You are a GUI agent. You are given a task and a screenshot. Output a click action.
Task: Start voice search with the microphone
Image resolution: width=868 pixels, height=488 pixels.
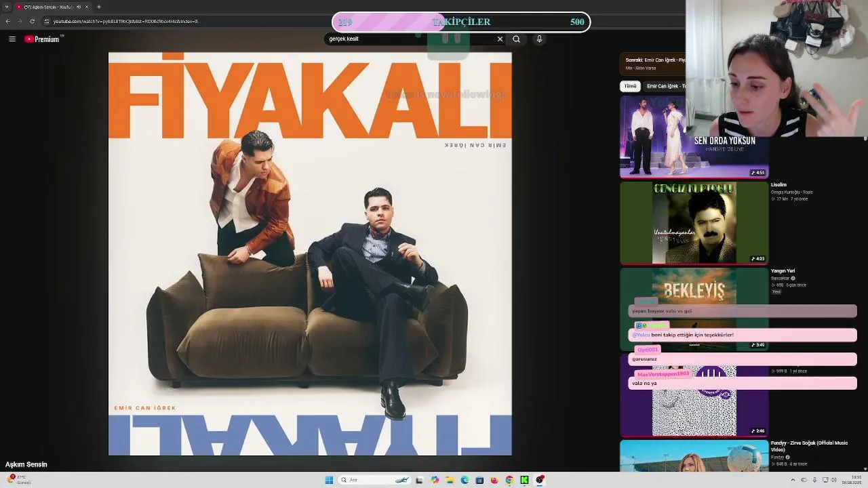tap(539, 39)
